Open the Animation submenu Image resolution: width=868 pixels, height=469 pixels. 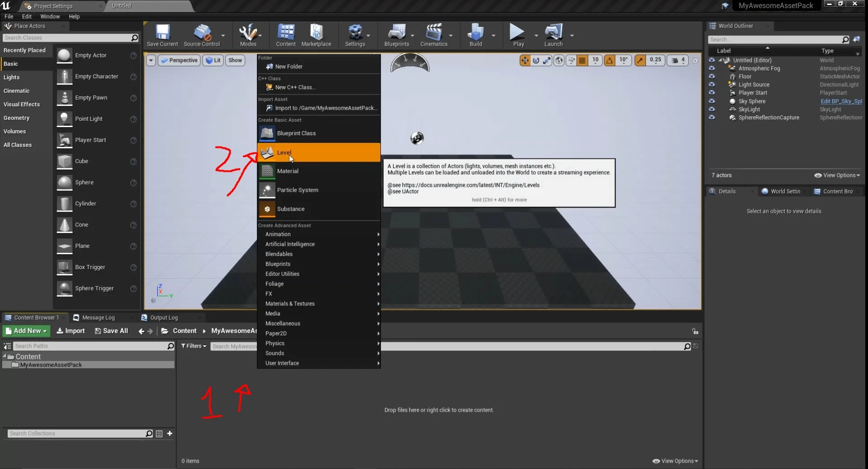point(319,234)
